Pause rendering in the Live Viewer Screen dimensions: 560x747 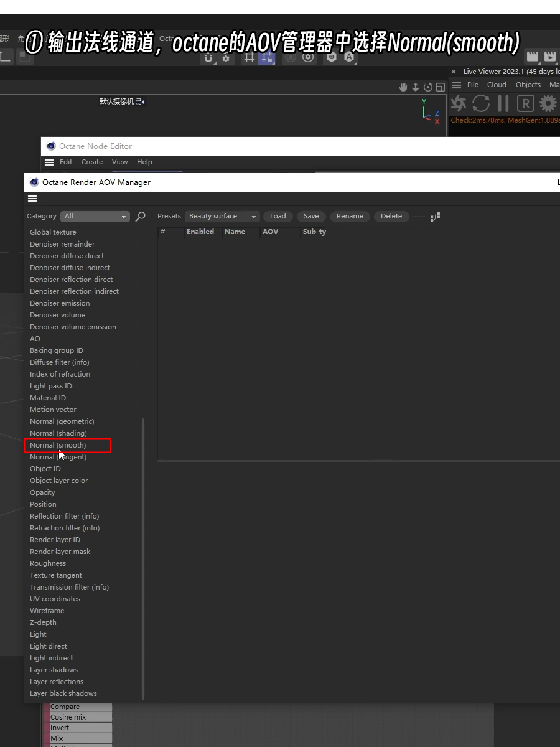[503, 103]
